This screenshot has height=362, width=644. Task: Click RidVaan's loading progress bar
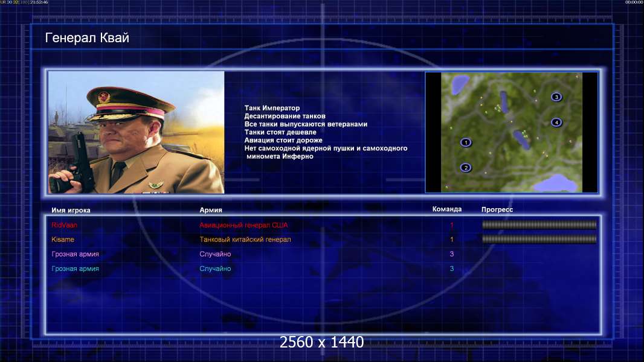point(539,224)
